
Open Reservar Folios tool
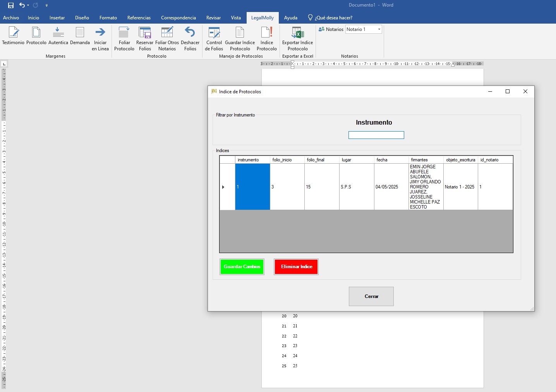point(145,33)
